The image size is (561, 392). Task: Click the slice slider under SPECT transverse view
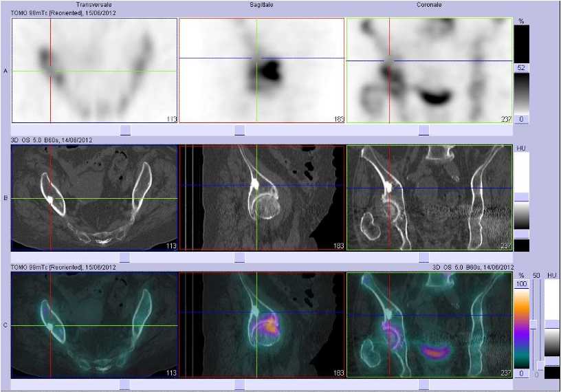[x=125, y=130]
